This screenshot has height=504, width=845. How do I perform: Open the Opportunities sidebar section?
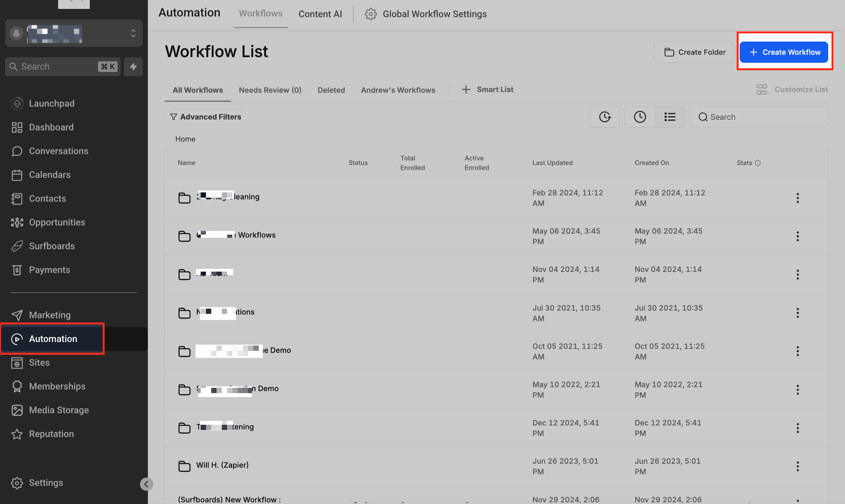click(57, 222)
